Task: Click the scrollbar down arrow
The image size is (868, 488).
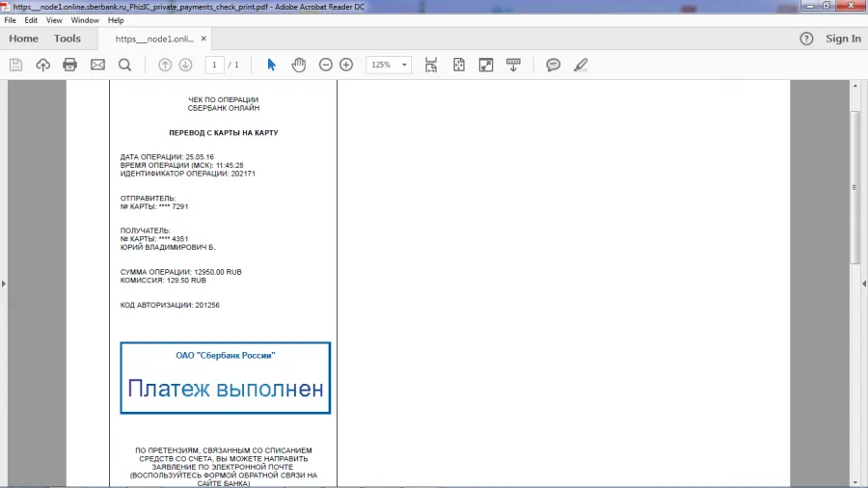Action: [854, 482]
